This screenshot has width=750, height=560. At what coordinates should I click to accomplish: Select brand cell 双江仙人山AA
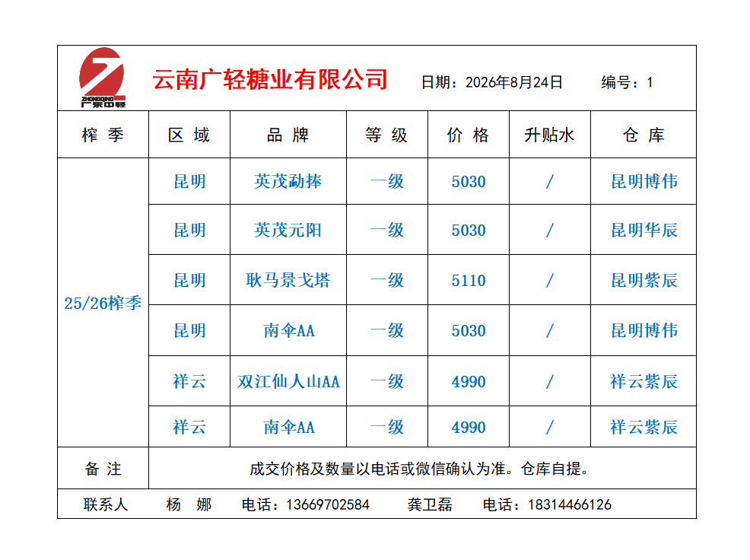coord(288,381)
